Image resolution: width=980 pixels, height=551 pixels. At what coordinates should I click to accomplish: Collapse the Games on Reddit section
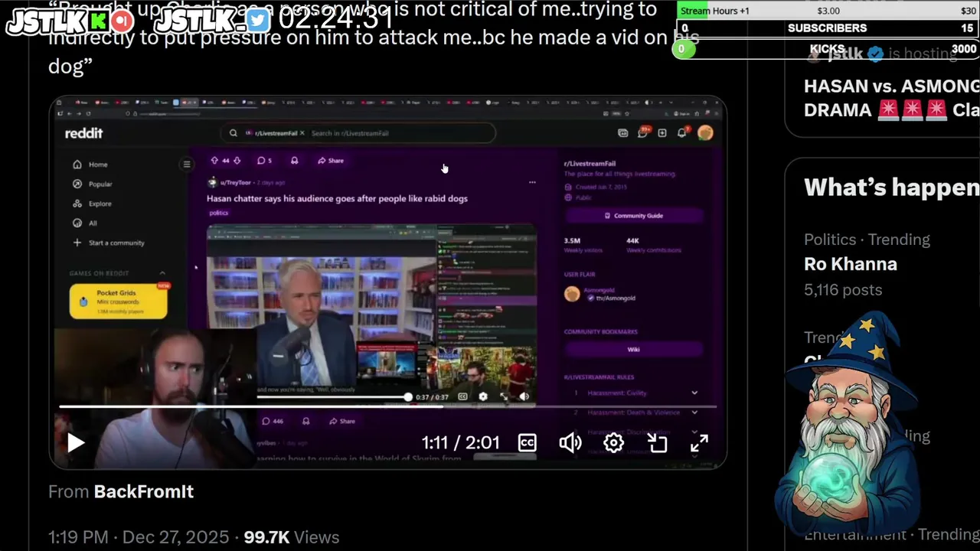(162, 273)
